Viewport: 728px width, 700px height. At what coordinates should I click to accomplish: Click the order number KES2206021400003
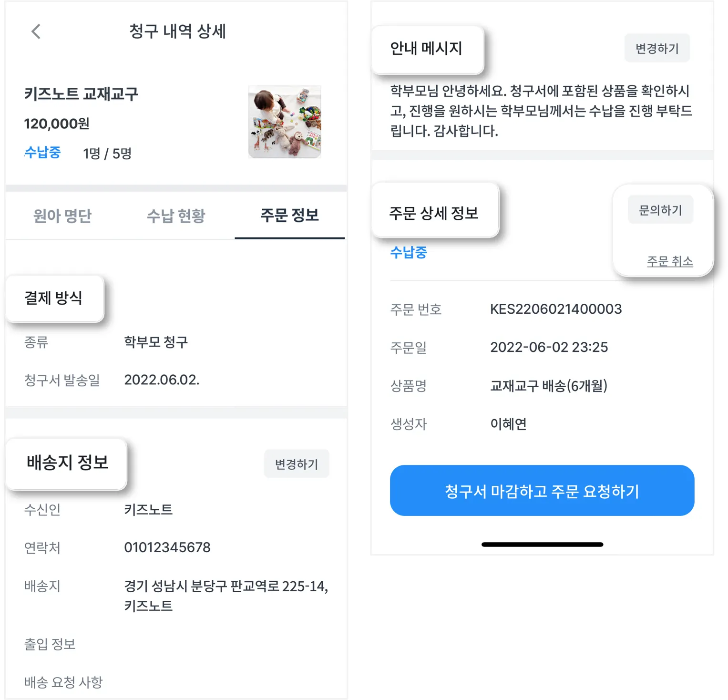click(x=556, y=309)
